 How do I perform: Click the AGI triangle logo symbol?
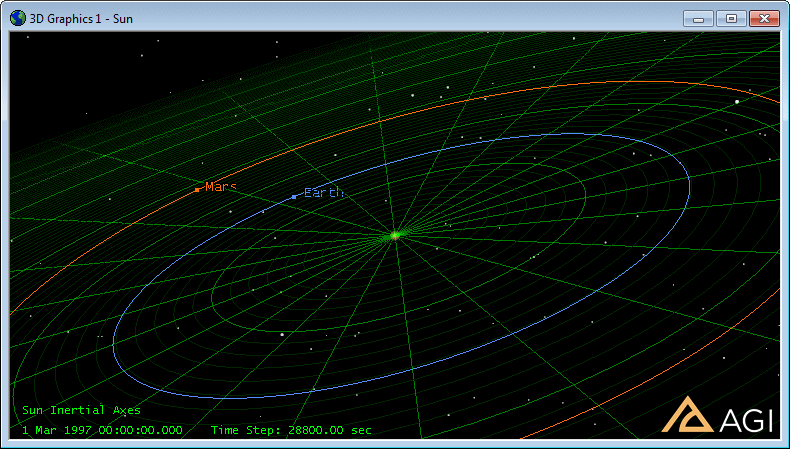point(689,416)
